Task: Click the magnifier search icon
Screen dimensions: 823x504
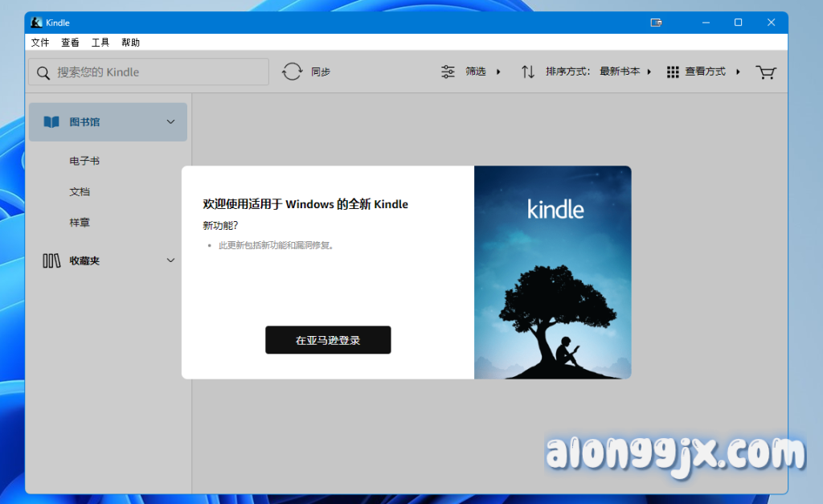Action: click(x=43, y=72)
